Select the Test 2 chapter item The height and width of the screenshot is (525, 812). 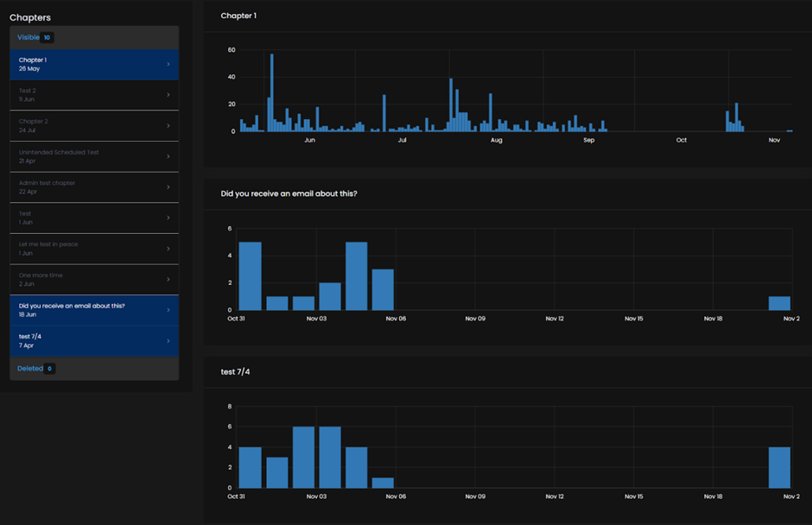94,95
